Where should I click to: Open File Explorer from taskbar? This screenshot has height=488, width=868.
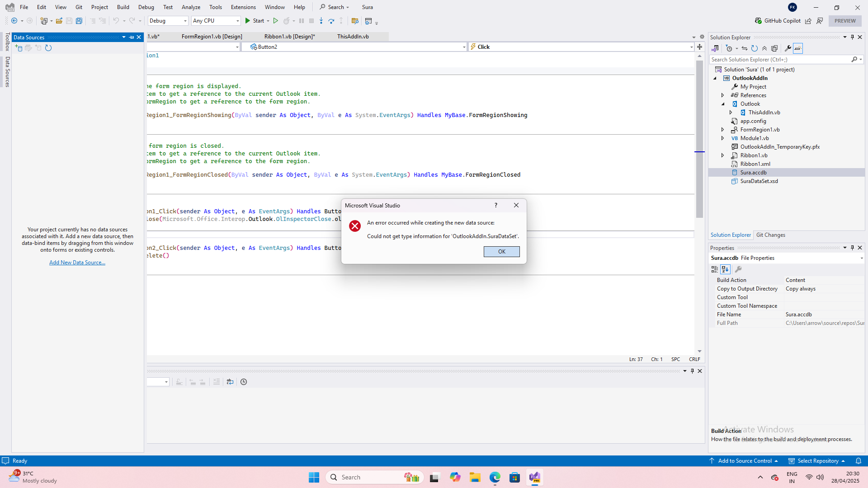(475, 477)
